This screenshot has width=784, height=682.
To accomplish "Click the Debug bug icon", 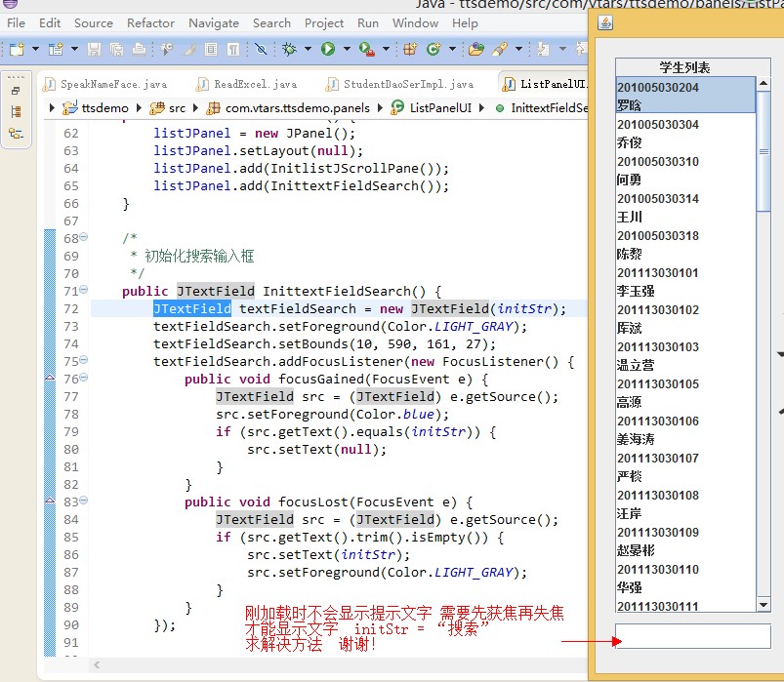I will click(x=290, y=49).
